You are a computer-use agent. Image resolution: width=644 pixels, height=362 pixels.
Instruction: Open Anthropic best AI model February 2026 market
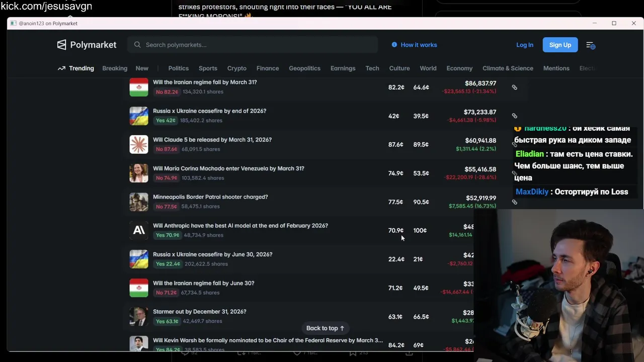[x=240, y=225]
